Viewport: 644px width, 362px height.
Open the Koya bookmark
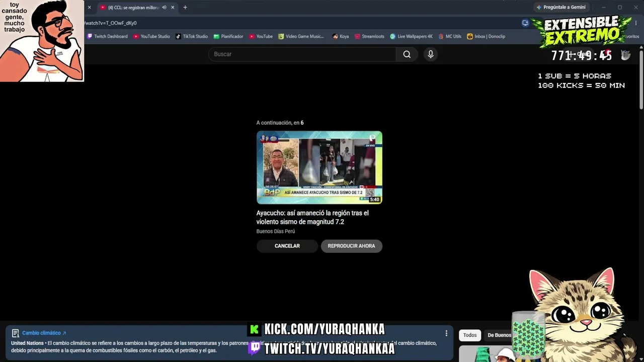341,36
